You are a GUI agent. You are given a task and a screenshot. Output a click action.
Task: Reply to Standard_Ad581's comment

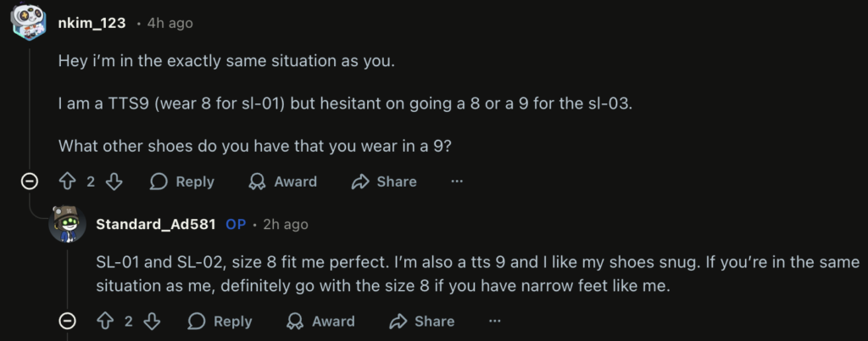coord(220,321)
